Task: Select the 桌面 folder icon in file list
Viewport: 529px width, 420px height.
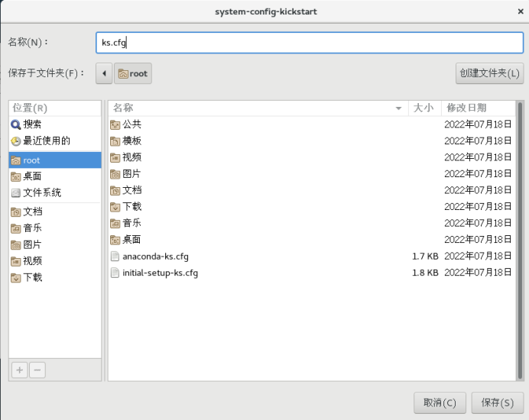Action: coord(115,240)
